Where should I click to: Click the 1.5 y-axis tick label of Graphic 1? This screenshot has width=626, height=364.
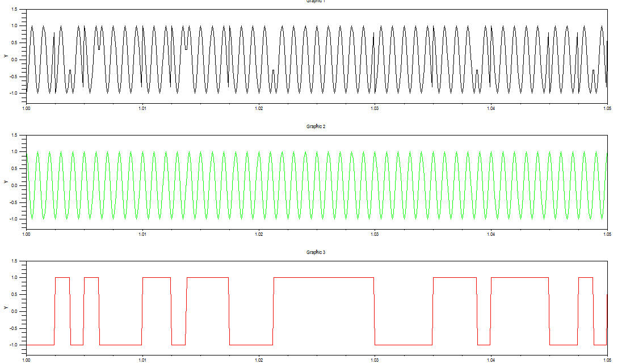point(14,9)
